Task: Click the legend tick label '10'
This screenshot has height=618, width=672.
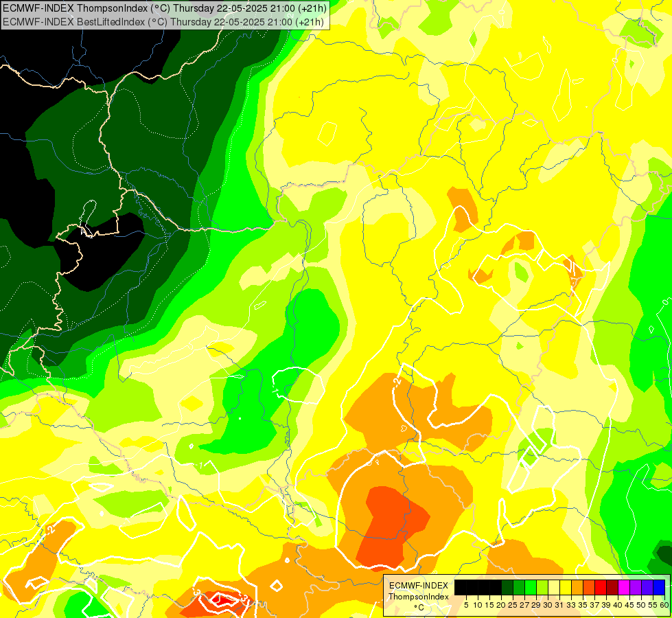Action: [478, 605]
